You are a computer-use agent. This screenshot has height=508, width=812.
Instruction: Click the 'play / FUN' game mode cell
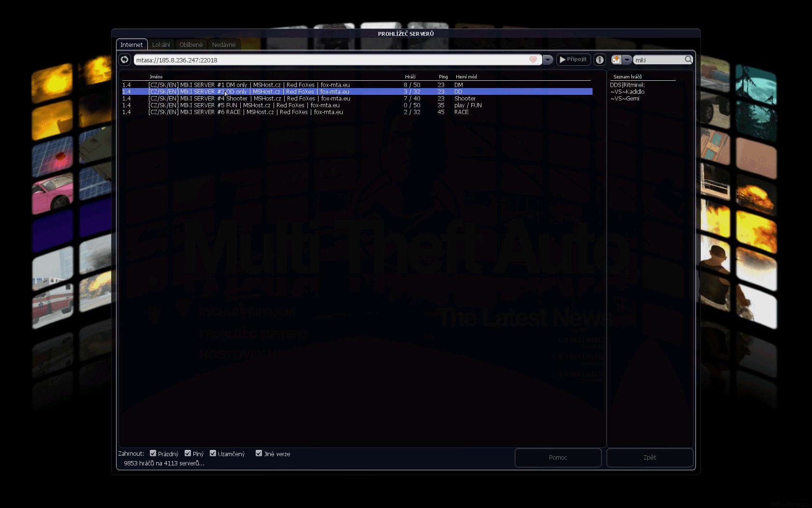tap(468, 105)
